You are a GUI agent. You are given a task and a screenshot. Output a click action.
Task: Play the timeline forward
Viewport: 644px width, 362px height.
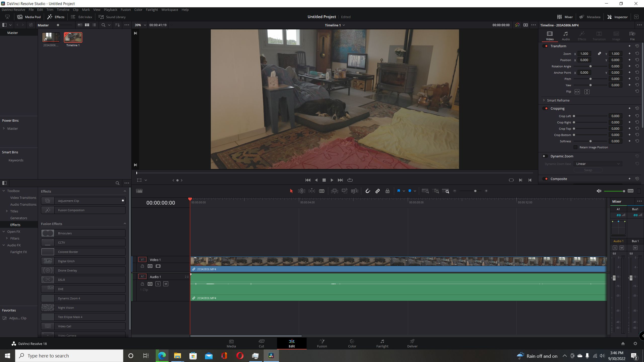coord(332,180)
